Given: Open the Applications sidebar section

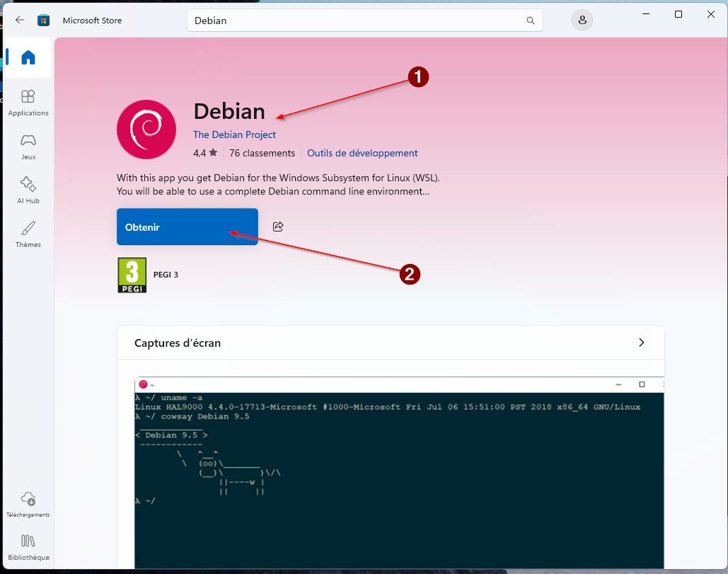Looking at the screenshot, I should pos(28,103).
